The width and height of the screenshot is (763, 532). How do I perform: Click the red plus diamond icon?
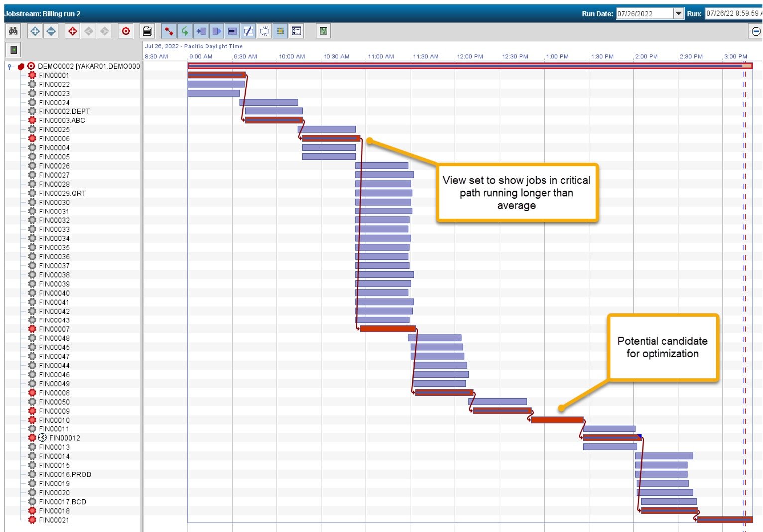73,31
